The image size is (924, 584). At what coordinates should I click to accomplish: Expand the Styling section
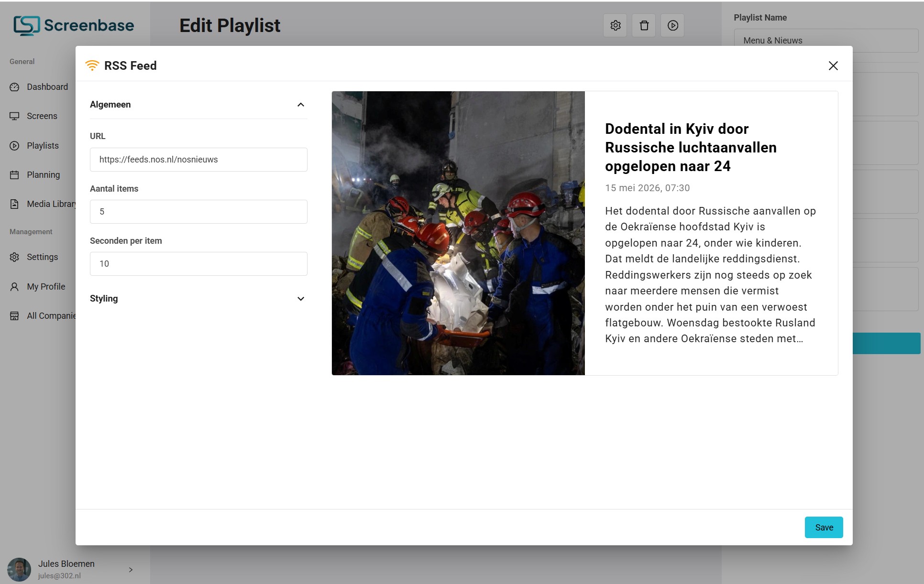(x=300, y=299)
